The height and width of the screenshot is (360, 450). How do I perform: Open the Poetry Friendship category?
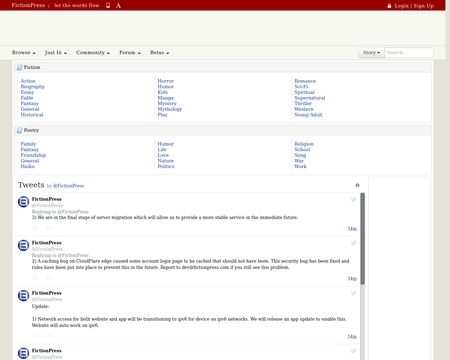(x=33, y=155)
